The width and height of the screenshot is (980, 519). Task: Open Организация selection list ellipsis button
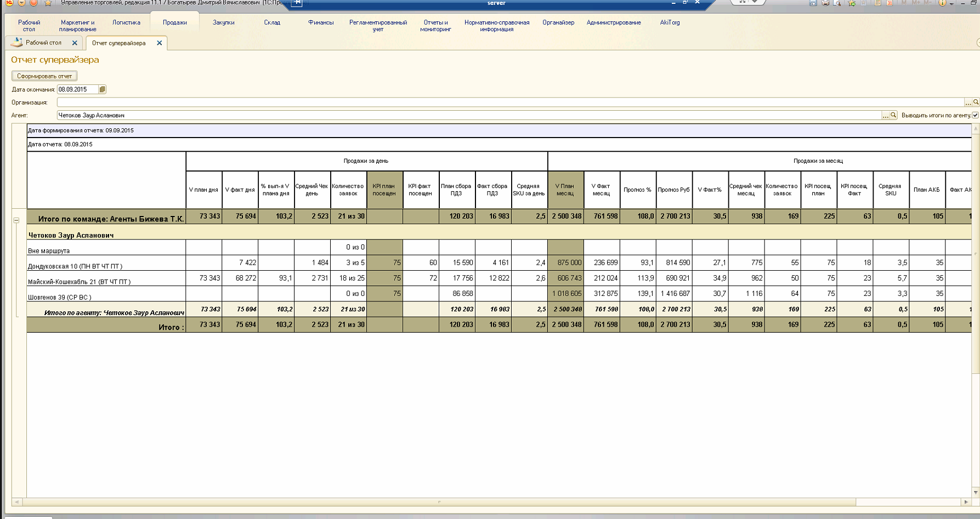pyautogui.click(x=968, y=102)
